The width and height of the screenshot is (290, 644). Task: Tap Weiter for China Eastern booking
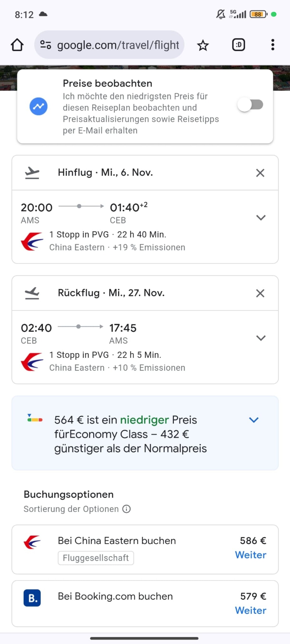251,555
